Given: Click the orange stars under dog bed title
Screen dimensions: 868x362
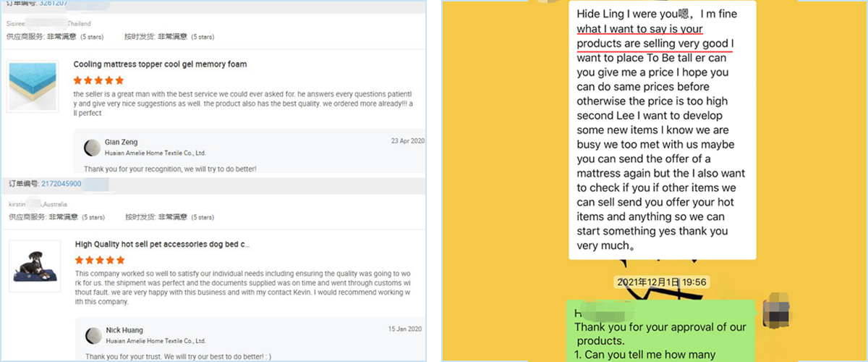Looking at the screenshot, I should pos(100,260).
